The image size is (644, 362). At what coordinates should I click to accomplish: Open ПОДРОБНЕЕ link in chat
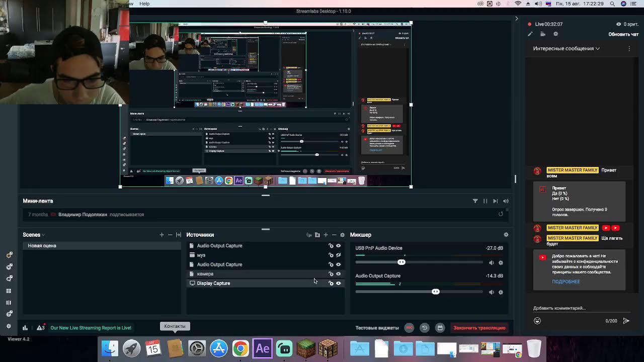click(566, 282)
